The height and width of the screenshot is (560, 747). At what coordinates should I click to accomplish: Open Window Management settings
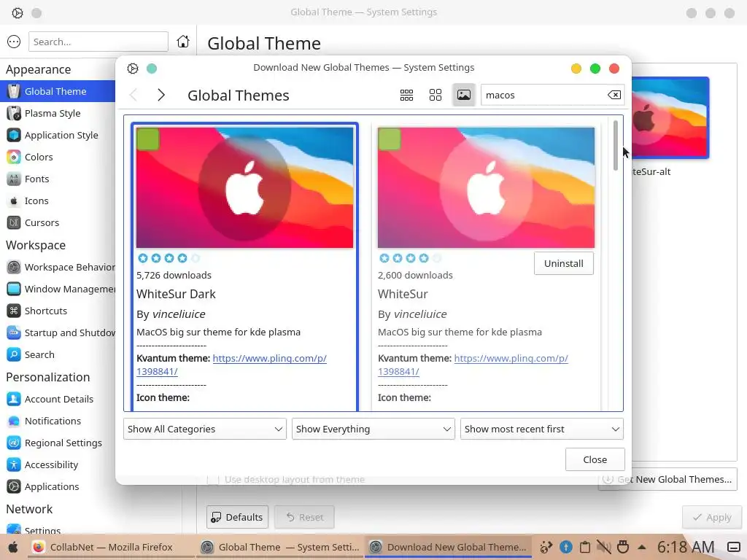tap(58, 289)
